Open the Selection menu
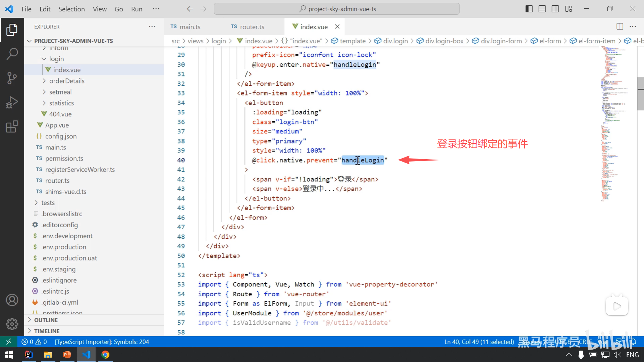The width and height of the screenshot is (644, 362). (71, 9)
